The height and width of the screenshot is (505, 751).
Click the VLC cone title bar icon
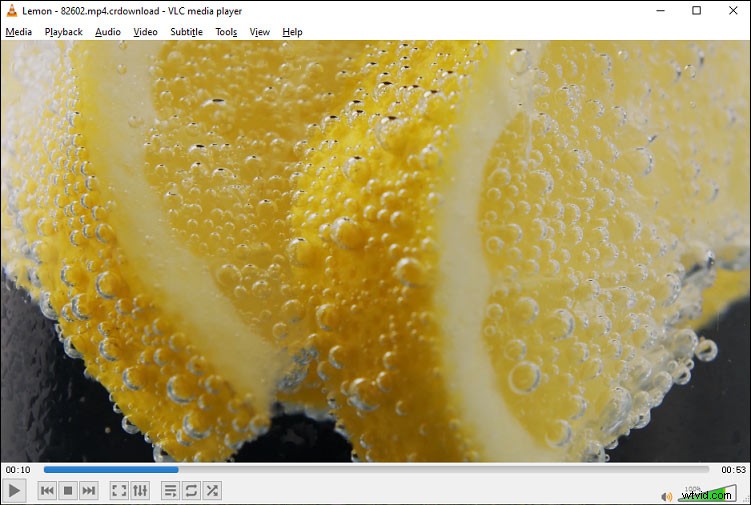pyautogui.click(x=12, y=11)
